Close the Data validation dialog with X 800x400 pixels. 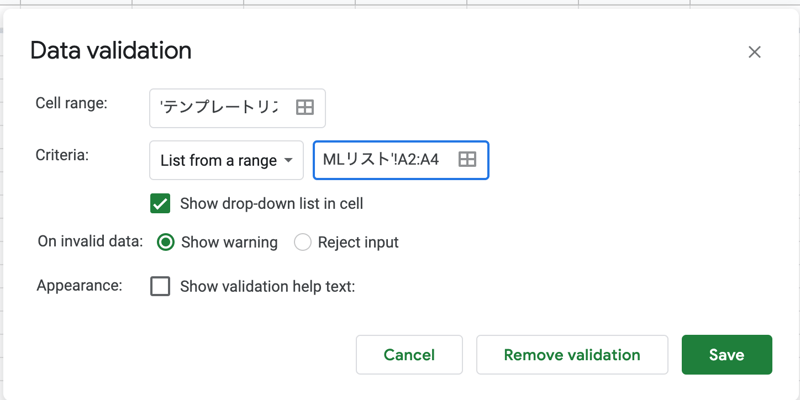pos(755,52)
